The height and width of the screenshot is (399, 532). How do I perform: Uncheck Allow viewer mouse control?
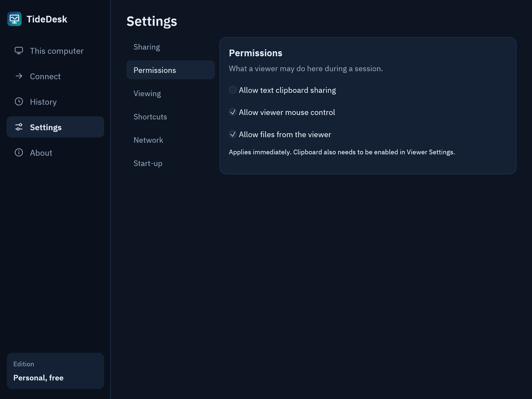point(233,112)
